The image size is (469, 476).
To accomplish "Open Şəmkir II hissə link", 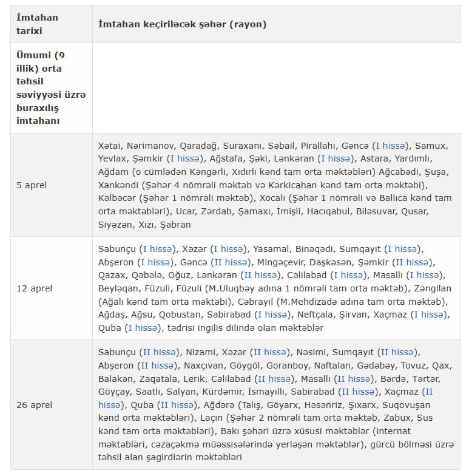I will coord(411,262).
